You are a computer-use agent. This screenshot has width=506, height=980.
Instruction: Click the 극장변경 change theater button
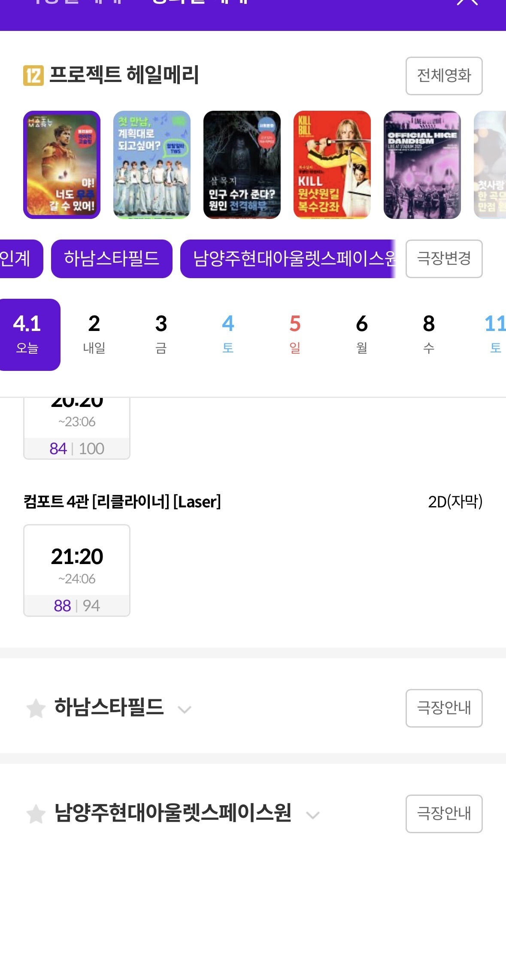coord(444,259)
